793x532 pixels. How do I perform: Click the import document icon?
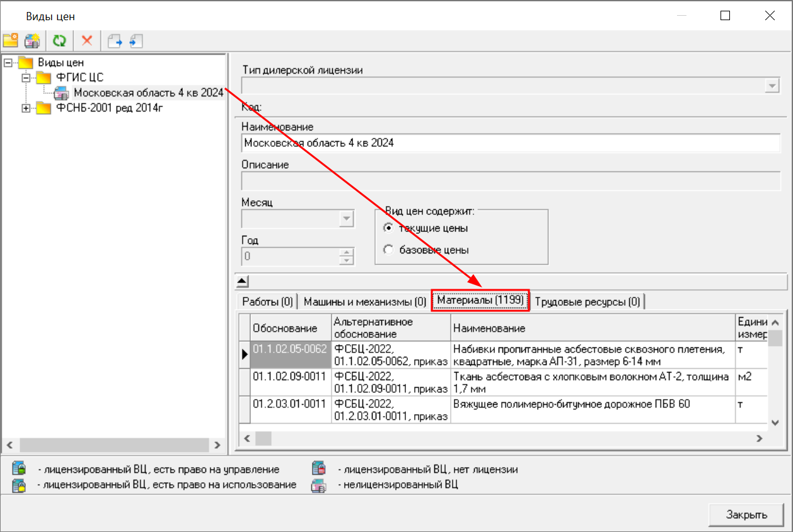[x=136, y=41]
